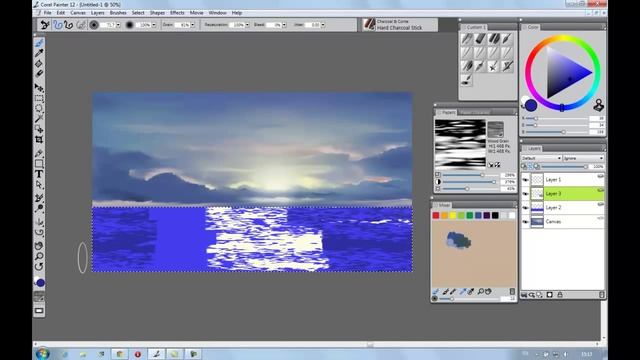Select the Text tool

pyautogui.click(x=39, y=174)
